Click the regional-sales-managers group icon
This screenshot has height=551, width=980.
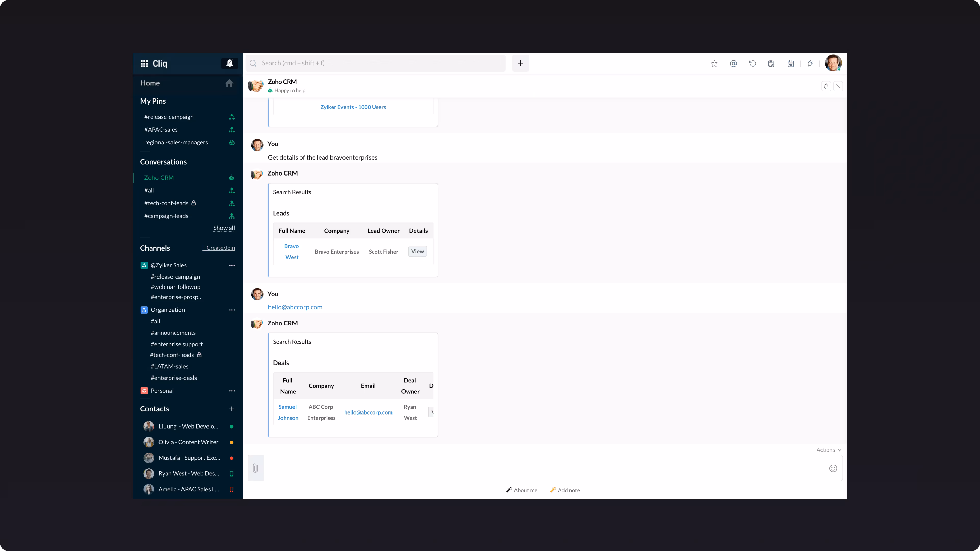(x=232, y=143)
